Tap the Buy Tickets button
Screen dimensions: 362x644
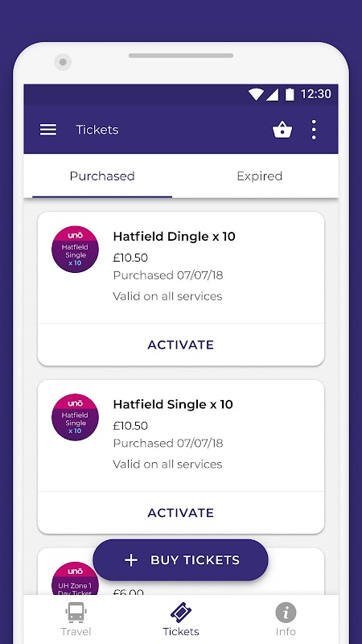(x=180, y=560)
